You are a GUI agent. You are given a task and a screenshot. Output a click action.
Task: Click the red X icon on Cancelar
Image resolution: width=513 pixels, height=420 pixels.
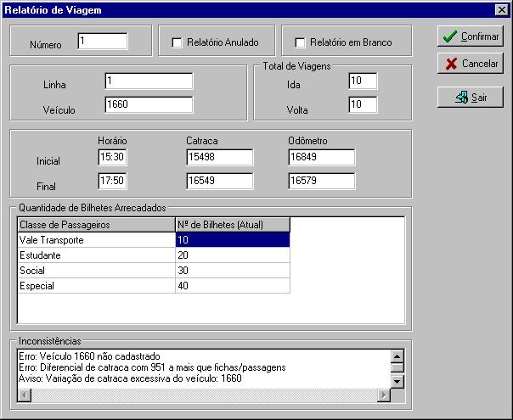(451, 64)
